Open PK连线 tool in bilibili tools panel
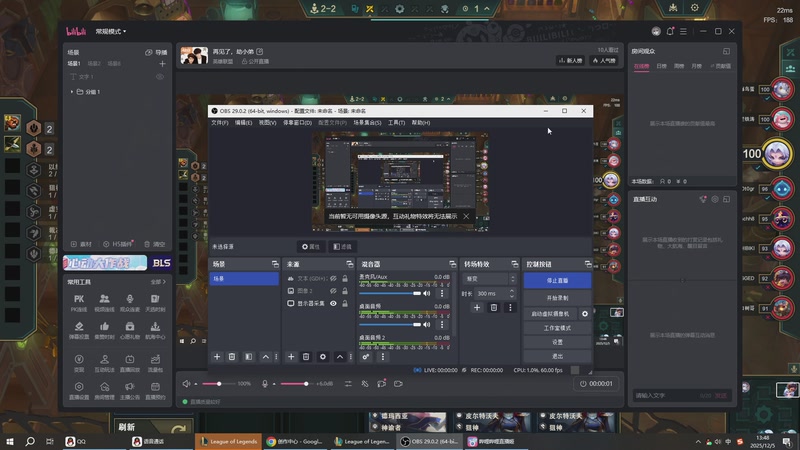Image resolution: width=800 pixels, height=450 pixels. (79, 303)
